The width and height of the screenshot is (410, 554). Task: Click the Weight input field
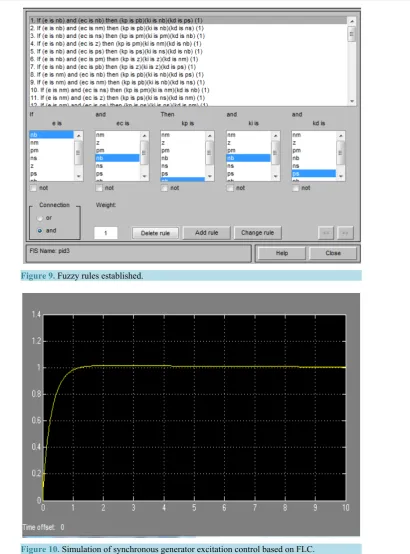click(105, 233)
